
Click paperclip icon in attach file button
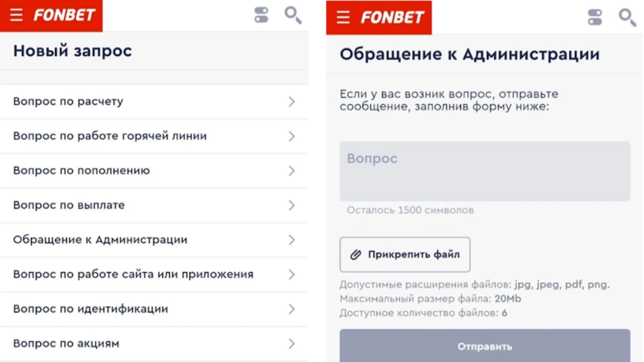tap(356, 254)
